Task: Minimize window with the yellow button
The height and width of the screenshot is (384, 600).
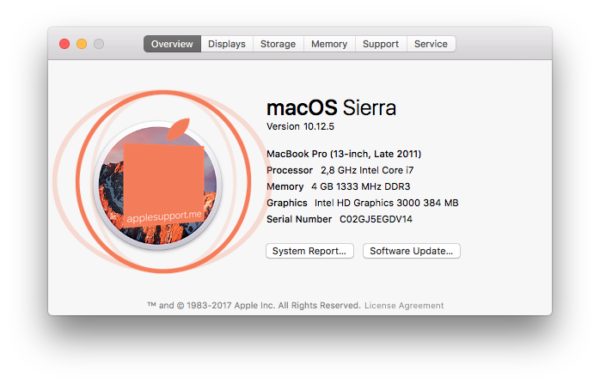Action: tap(82, 44)
